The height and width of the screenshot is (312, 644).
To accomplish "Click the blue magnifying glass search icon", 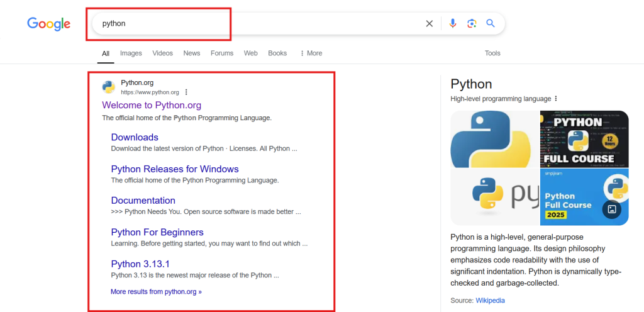I will pyautogui.click(x=491, y=24).
